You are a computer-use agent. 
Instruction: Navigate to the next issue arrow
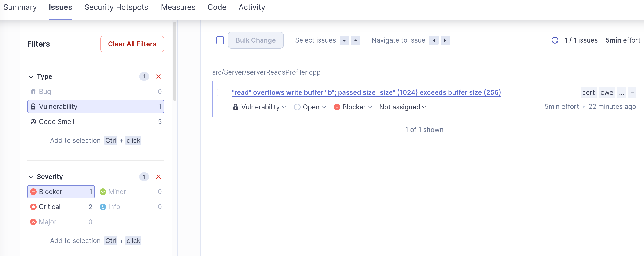point(445,40)
